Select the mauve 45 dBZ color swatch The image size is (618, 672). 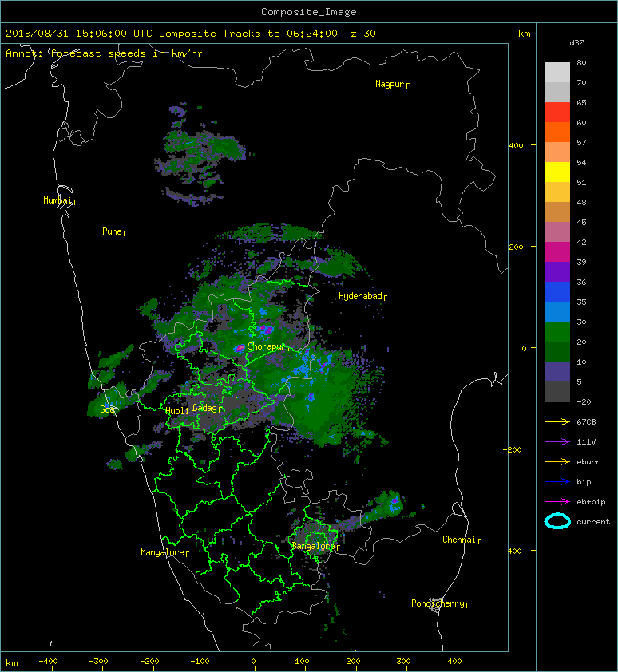(557, 232)
